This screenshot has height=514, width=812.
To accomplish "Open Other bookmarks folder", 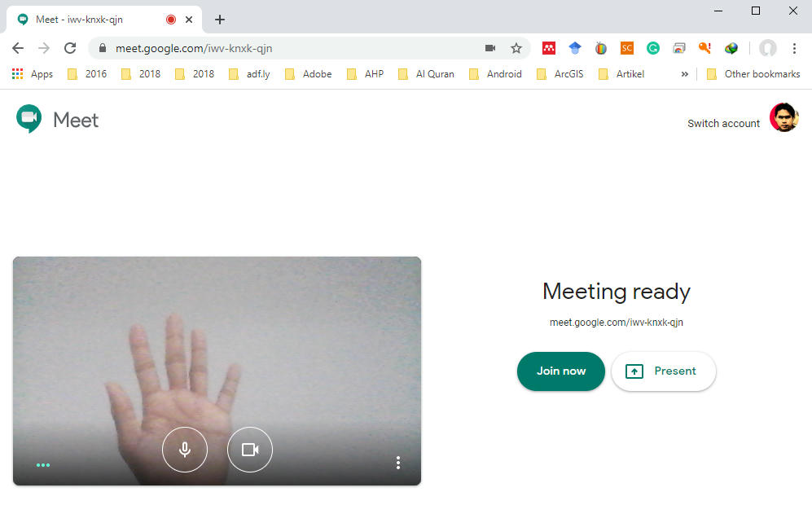I will pos(753,74).
